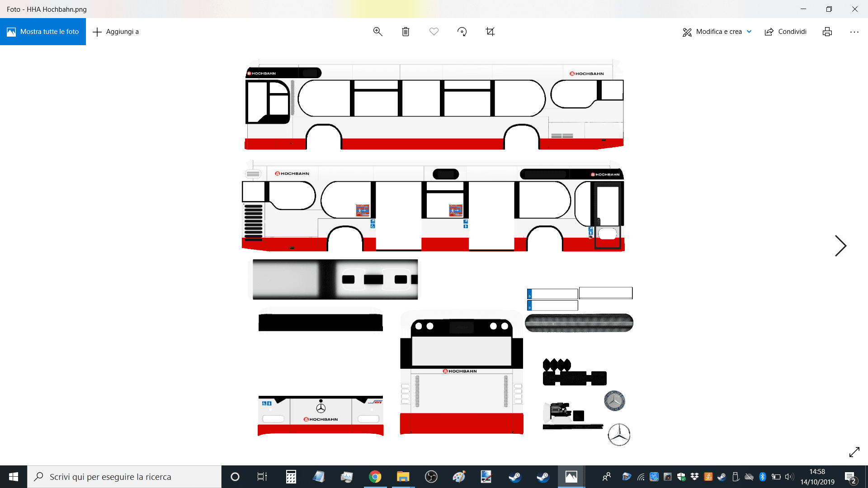Open the print icon
Screen dimensions: 868x488
[x=827, y=32]
